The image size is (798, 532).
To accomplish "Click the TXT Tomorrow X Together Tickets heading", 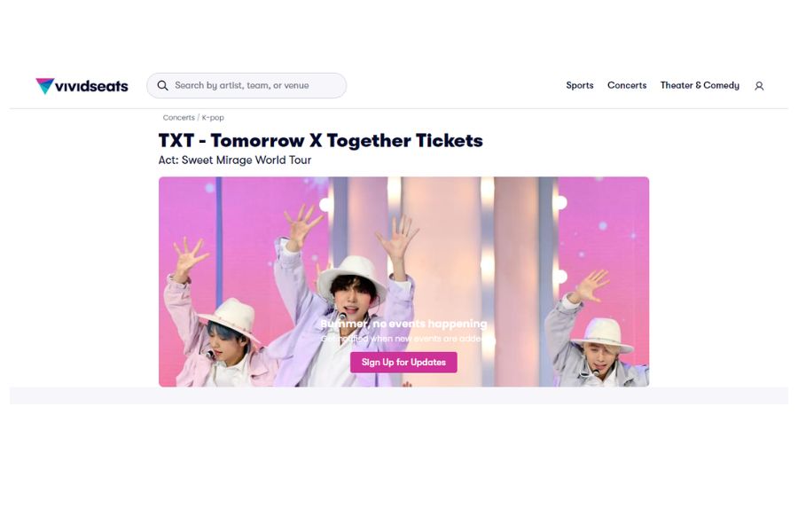I will [x=321, y=140].
